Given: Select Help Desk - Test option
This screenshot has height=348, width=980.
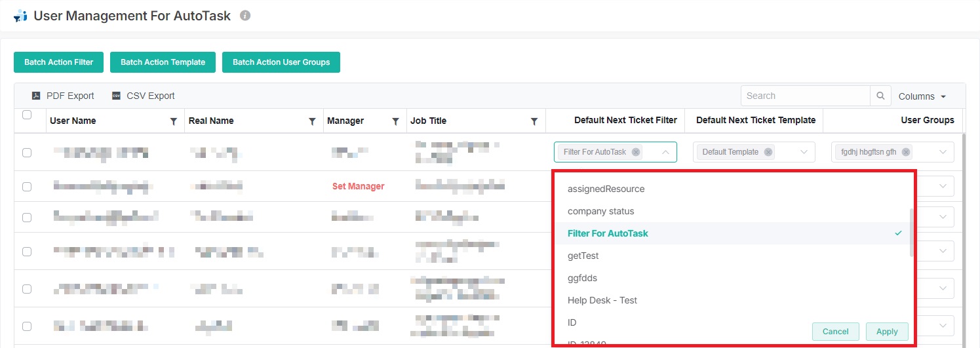Looking at the screenshot, I should (x=733, y=300).
